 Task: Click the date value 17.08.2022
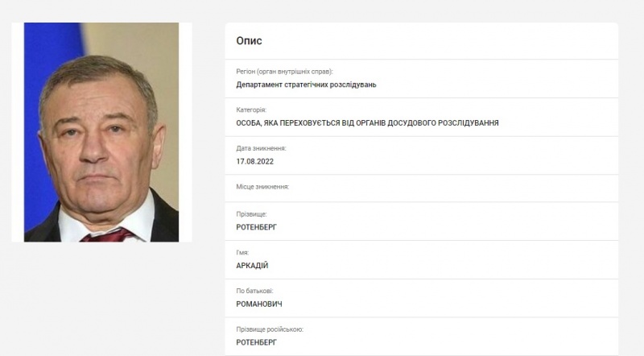click(254, 162)
